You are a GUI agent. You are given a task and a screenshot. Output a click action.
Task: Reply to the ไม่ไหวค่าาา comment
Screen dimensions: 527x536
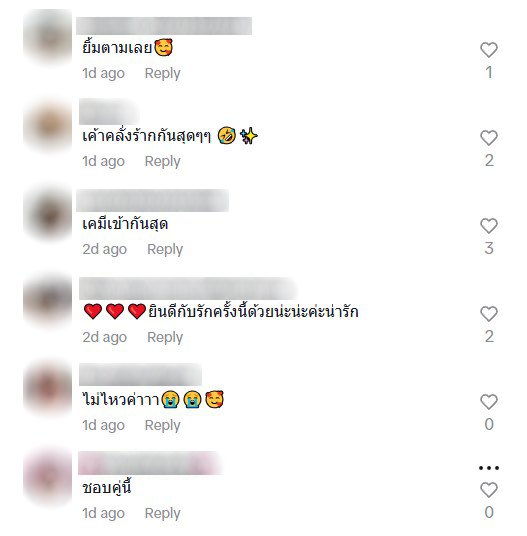pos(162,425)
